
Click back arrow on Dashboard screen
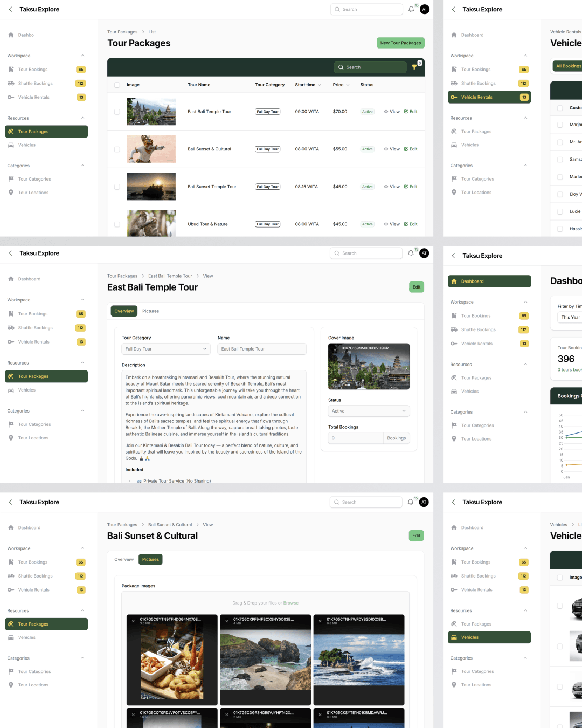[x=453, y=256]
